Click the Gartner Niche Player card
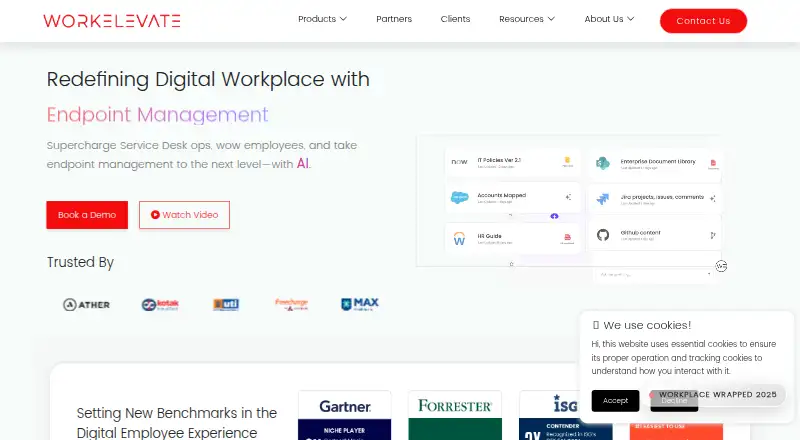Viewport: 800px width, 440px height. click(345, 415)
